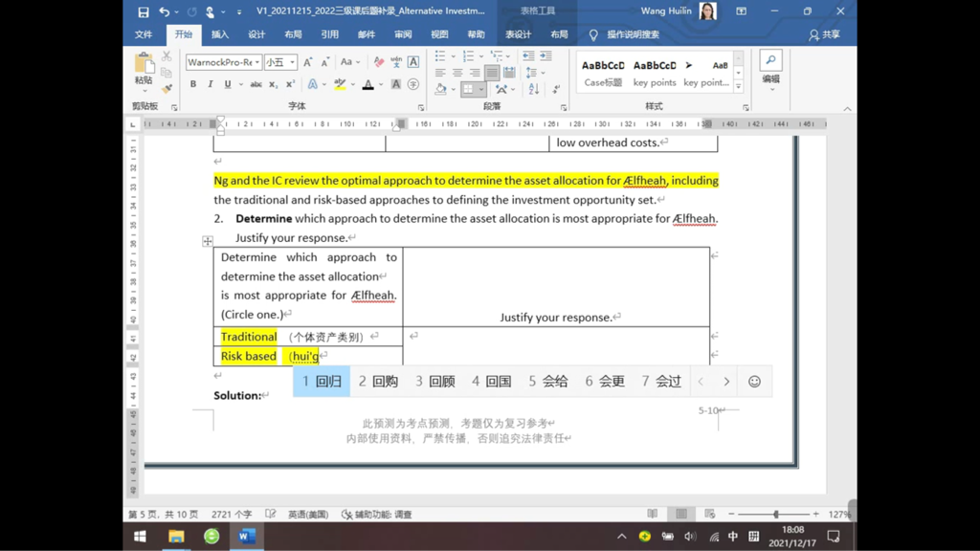980x551 pixels.
Task: Choose IME candidate 回顾
Action: (x=435, y=381)
